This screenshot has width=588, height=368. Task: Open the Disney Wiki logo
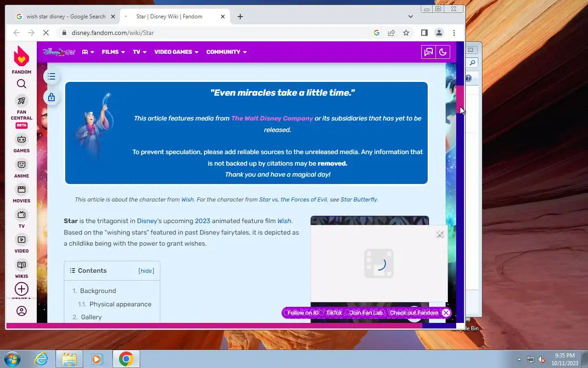[59, 52]
